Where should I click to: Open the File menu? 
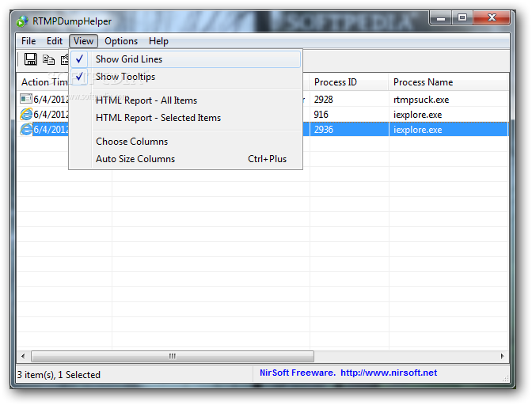point(28,41)
